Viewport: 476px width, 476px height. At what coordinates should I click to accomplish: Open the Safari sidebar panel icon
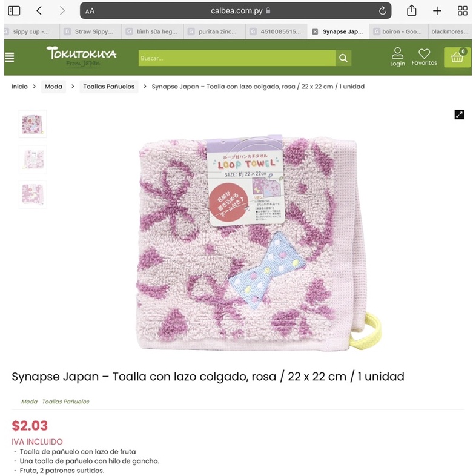(14, 11)
